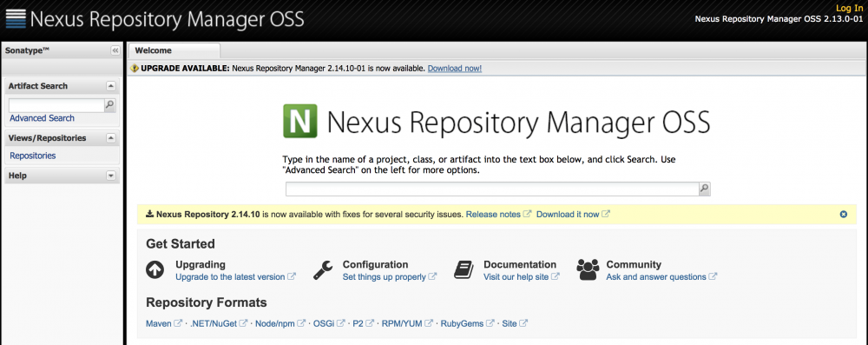The height and width of the screenshot is (345, 868).
Task: Open the Release notes link
Action: tap(493, 214)
